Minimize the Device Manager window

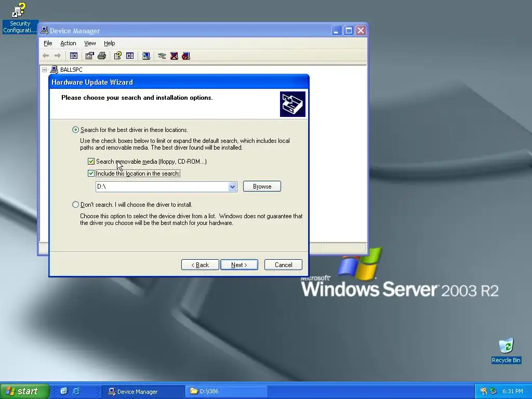tap(336, 31)
